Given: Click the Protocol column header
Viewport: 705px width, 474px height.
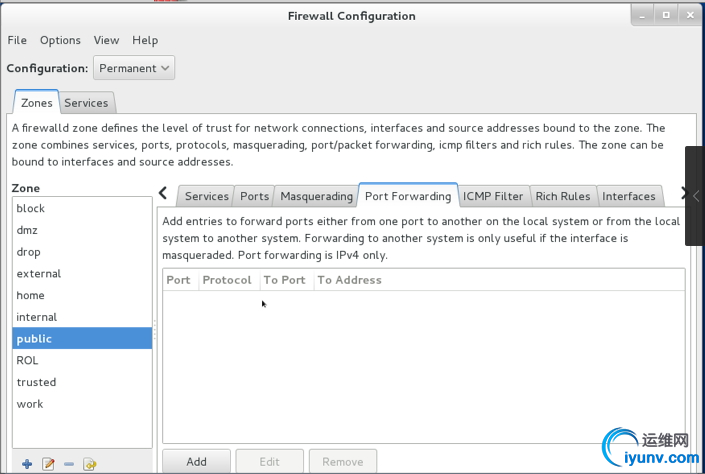Looking at the screenshot, I should 227,280.
